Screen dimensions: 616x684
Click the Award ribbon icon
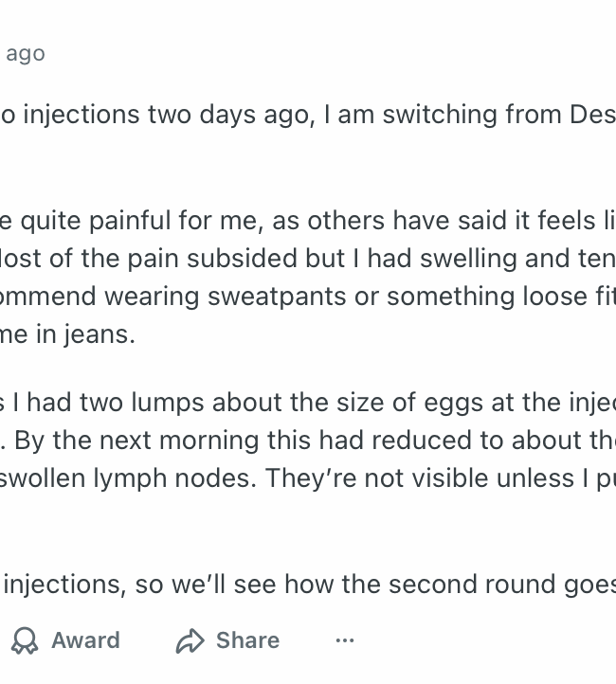point(25,641)
